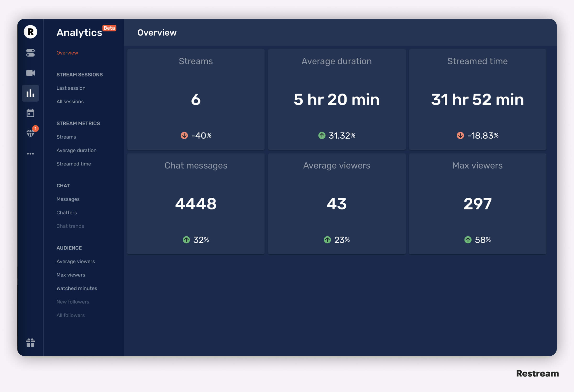Click the Streams metric tile
Screen dimensions: 574x392
[195, 99]
